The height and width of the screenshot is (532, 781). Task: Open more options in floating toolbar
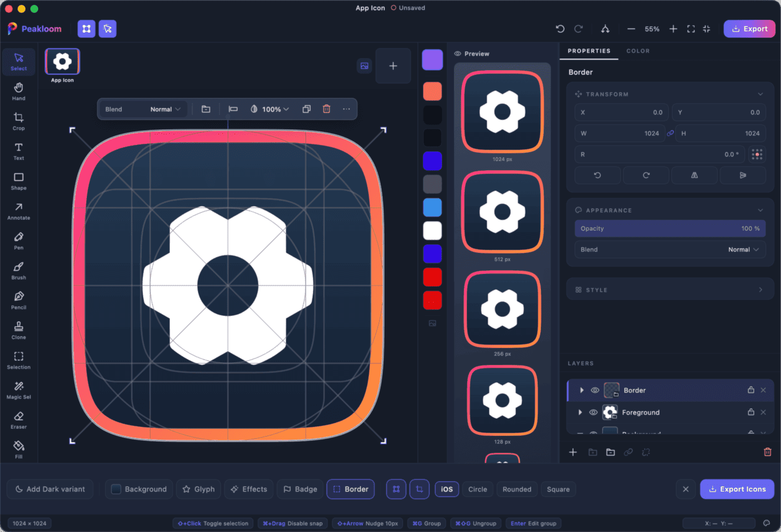click(x=346, y=109)
